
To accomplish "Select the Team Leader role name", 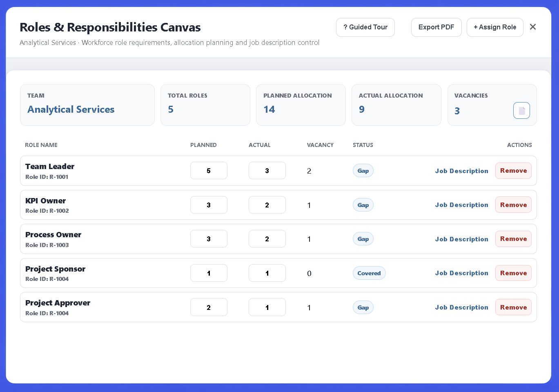I will [x=50, y=167].
